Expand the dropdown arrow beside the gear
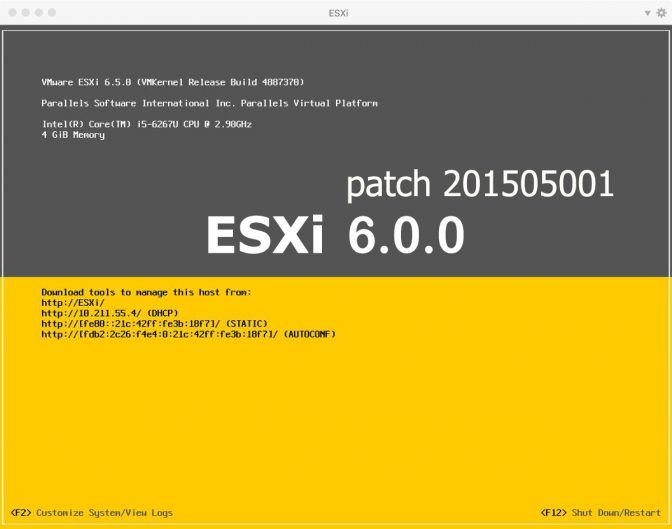 pos(648,13)
